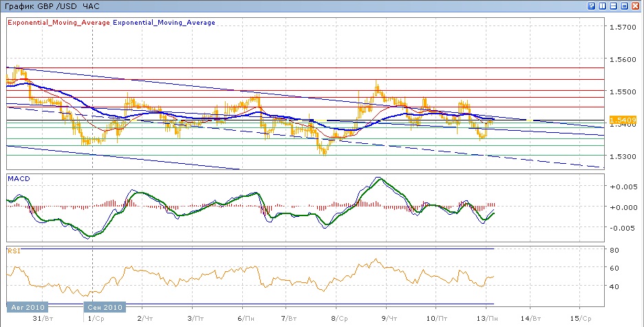Screen dimensions: 644x327
Task: Click the horizontal split layout icon
Action: click(x=613, y=6)
